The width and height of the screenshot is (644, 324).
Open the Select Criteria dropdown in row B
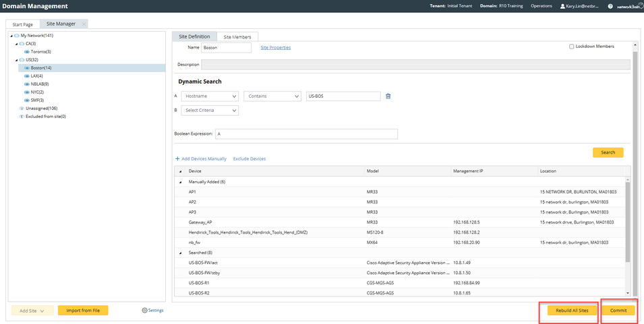[210, 110]
